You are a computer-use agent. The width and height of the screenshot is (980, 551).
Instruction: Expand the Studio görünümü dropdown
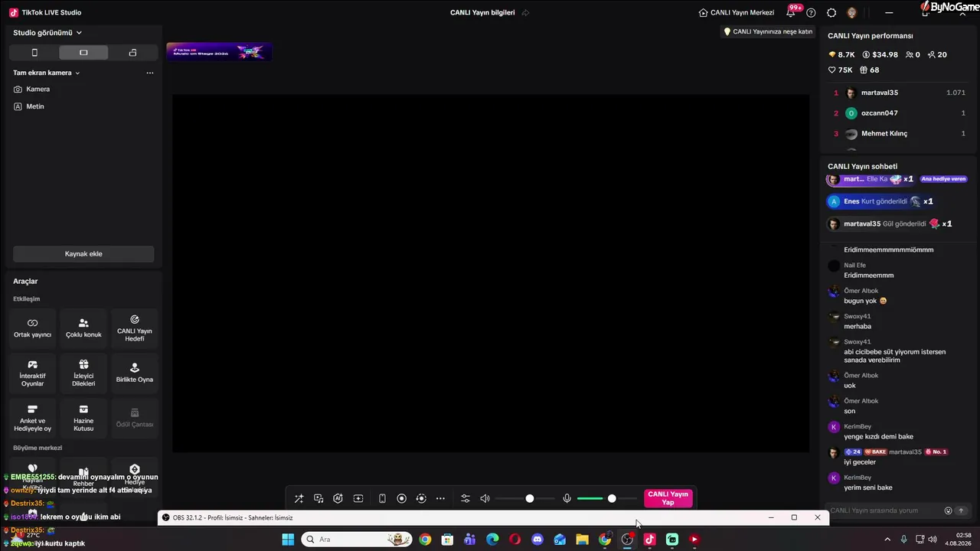point(47,33)
